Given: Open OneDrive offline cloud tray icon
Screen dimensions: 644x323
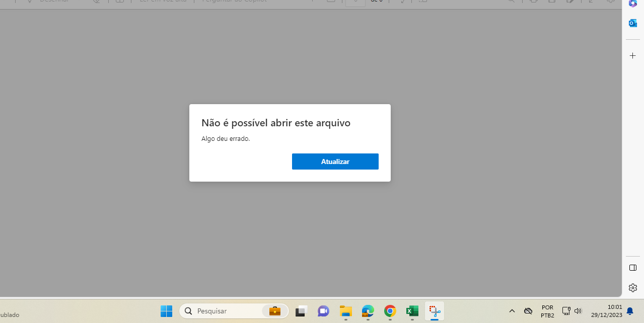Looking at the screenshot, I should click(x=528, y=311).
